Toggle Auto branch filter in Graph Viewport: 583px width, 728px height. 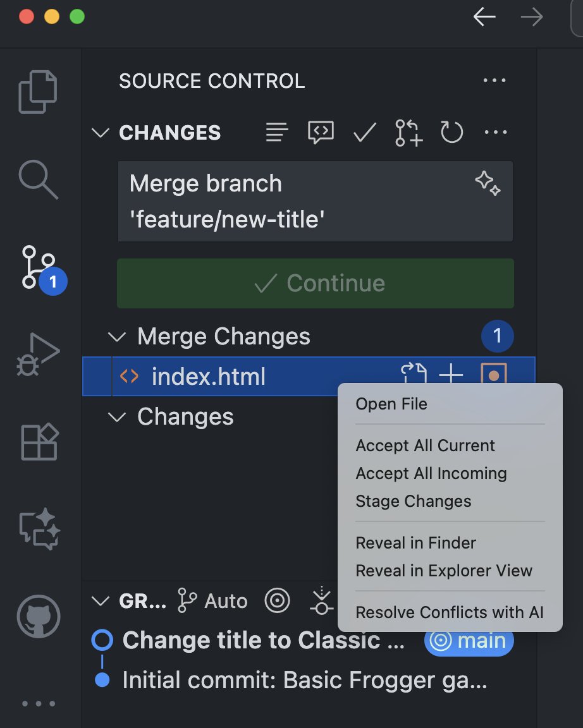pos(212,601)
